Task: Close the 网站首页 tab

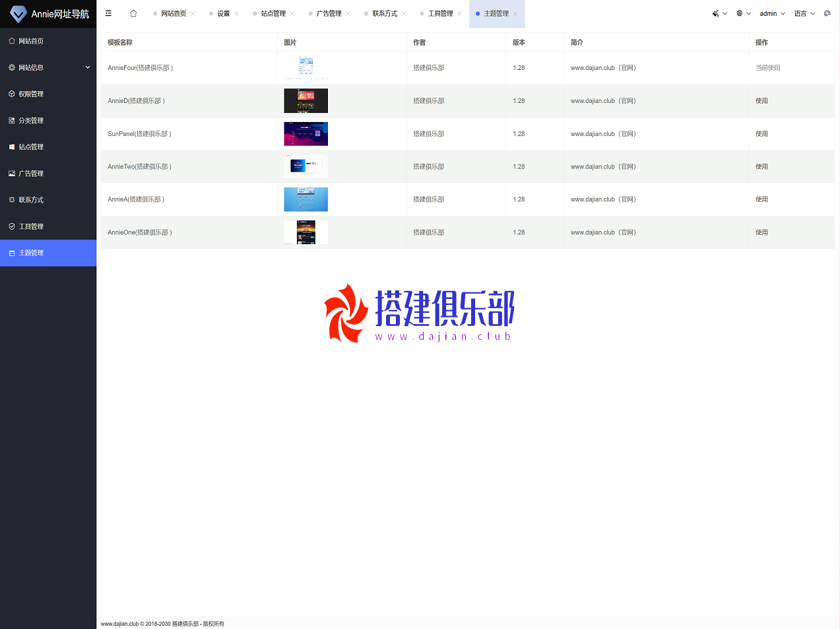Action: (193, 14)
